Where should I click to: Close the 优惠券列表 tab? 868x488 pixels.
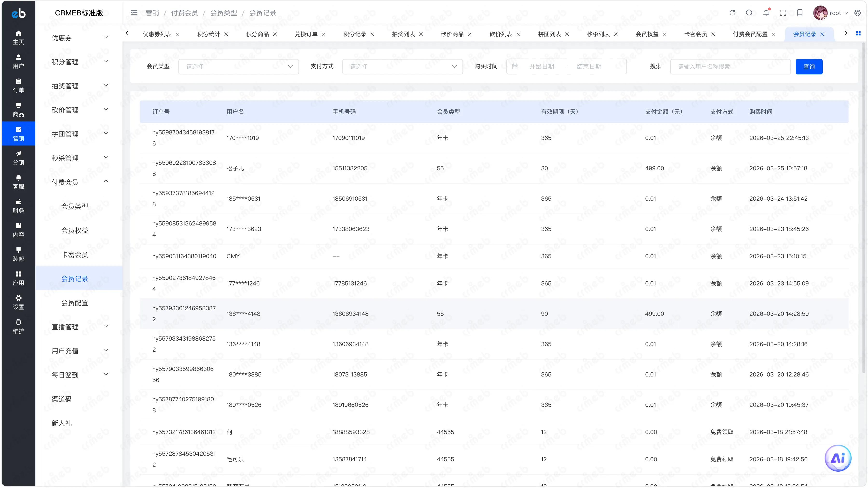177,34
